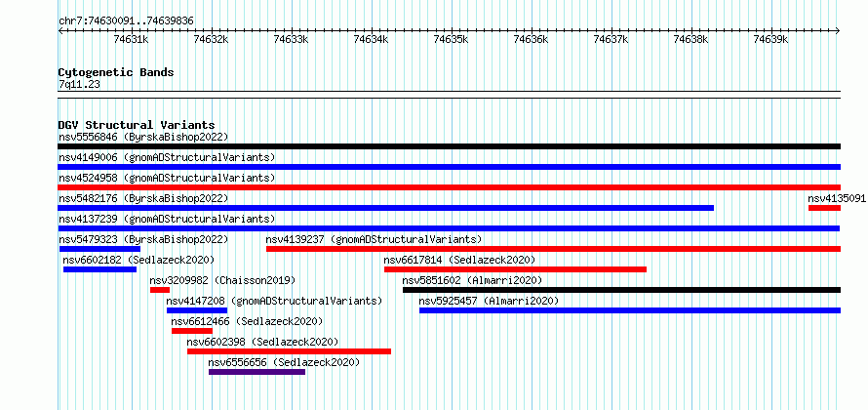Click the 74631k ruler position
The image size is (868, 410).
[x=132, y=39]
